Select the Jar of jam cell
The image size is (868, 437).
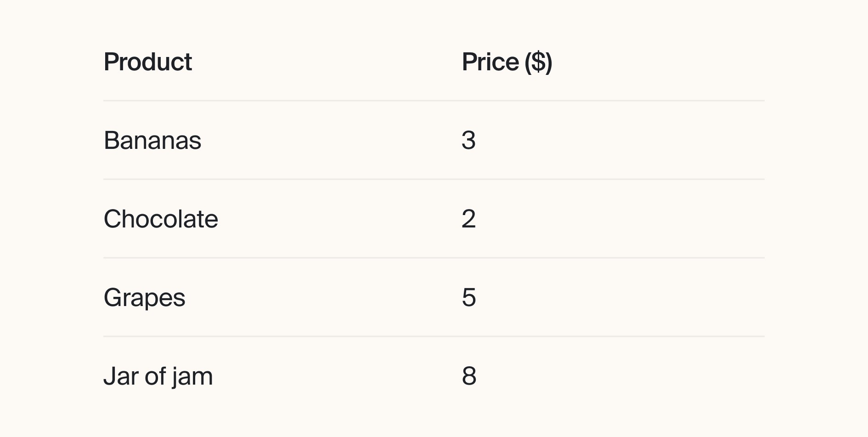pyautogui.click(x=158, y=376)
